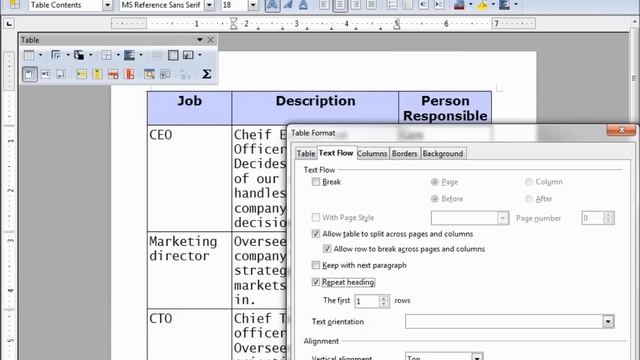This screenshot has height=360, width=640.
Task: Open the Table Contents paragraph style dropdown
Action: click(107, 5)
